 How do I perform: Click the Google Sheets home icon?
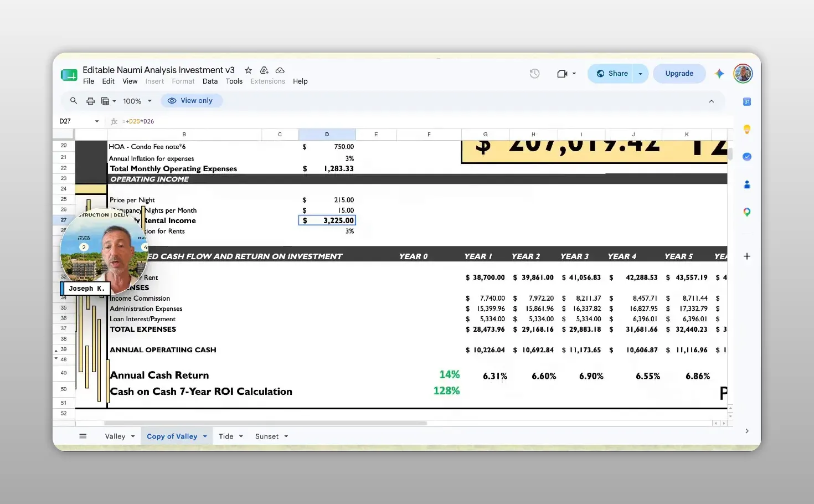click(x=69, y=75)
